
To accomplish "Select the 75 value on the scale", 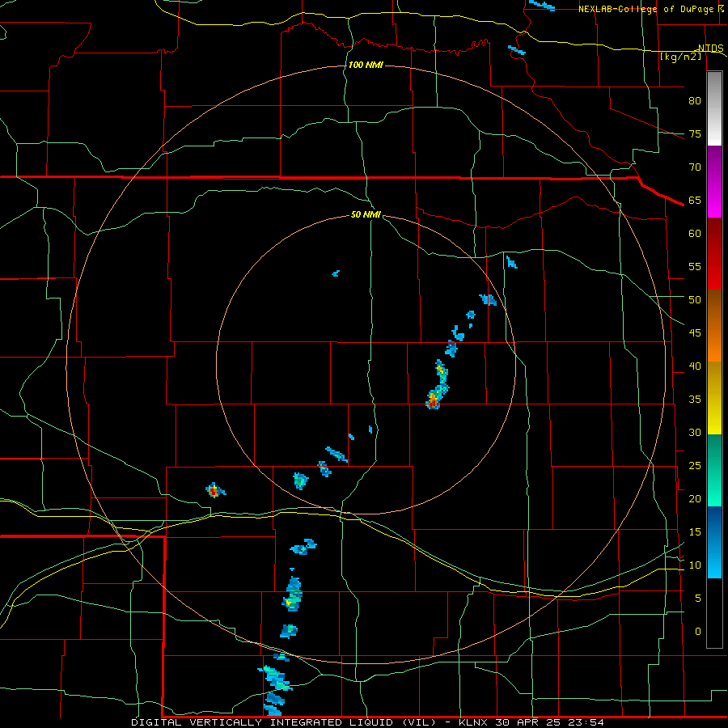I will tap(695, 133).
